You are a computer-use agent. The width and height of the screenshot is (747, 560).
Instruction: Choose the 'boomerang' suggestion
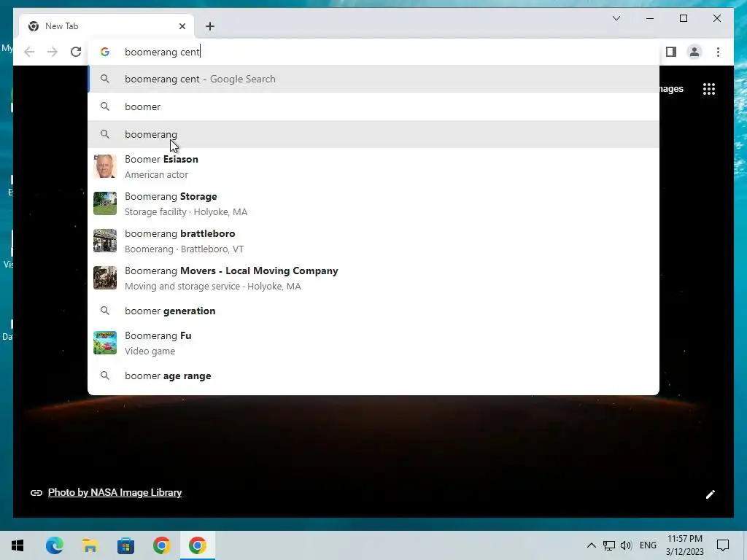click(373, 134)
